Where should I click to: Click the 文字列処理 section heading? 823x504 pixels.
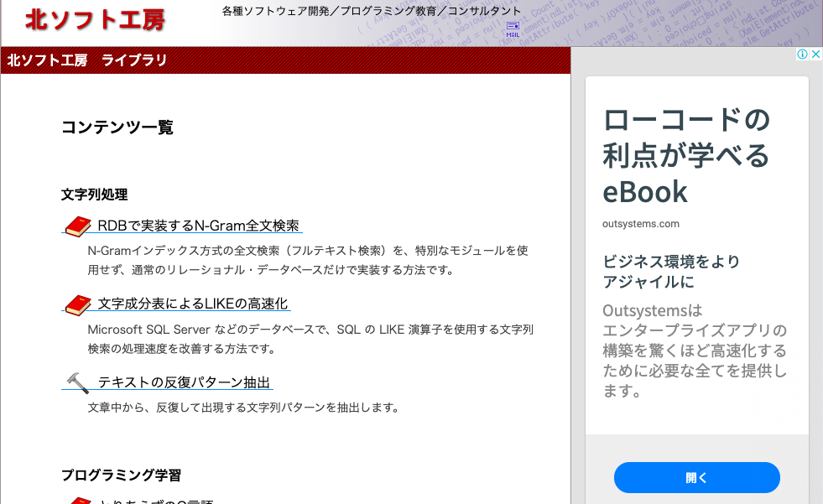[x=95, y=195]
